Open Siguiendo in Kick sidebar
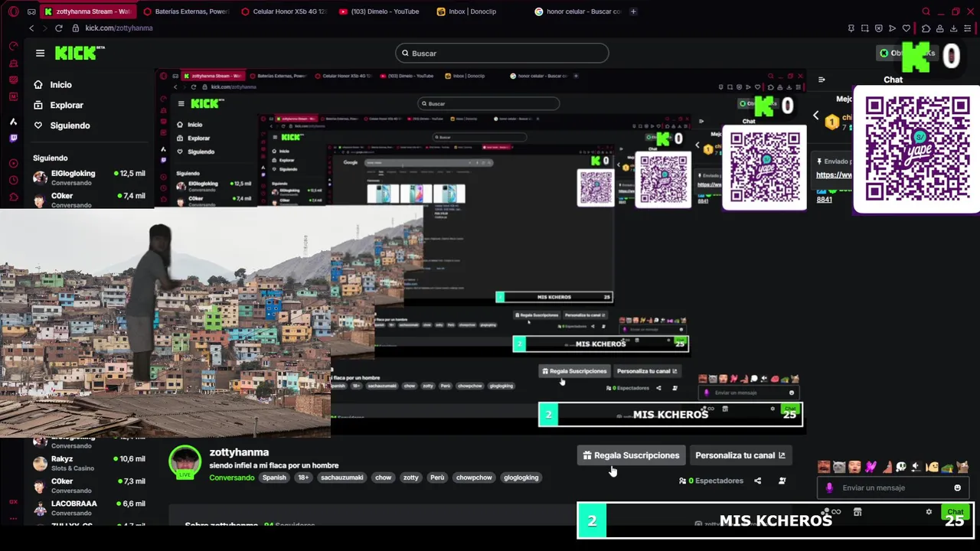This screenshot has height=551, width=980. point(70,126)
